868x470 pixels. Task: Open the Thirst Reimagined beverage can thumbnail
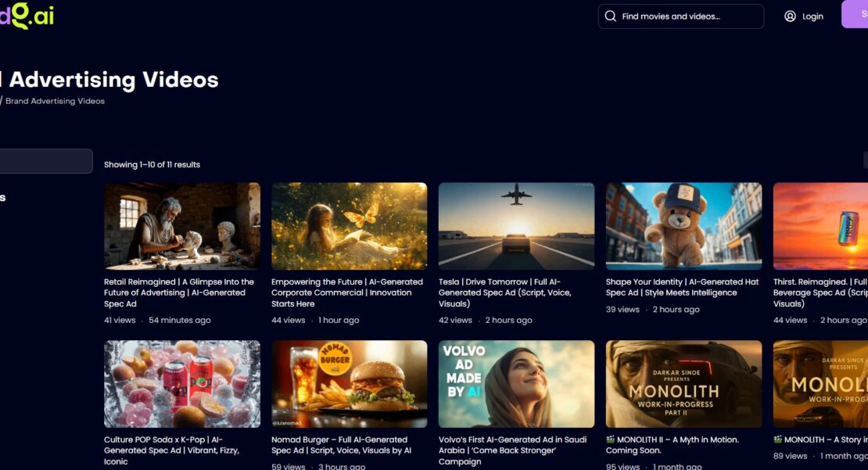click(x=820, y=226)
